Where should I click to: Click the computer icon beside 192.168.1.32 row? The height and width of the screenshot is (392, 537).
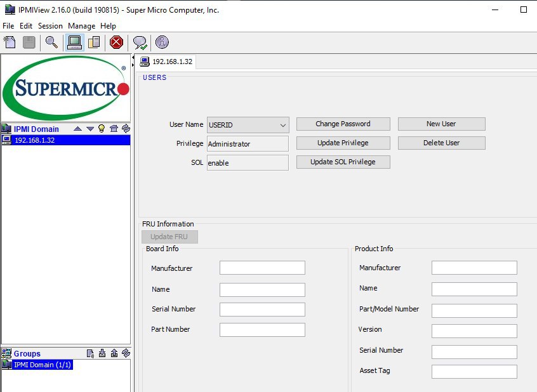6,140
